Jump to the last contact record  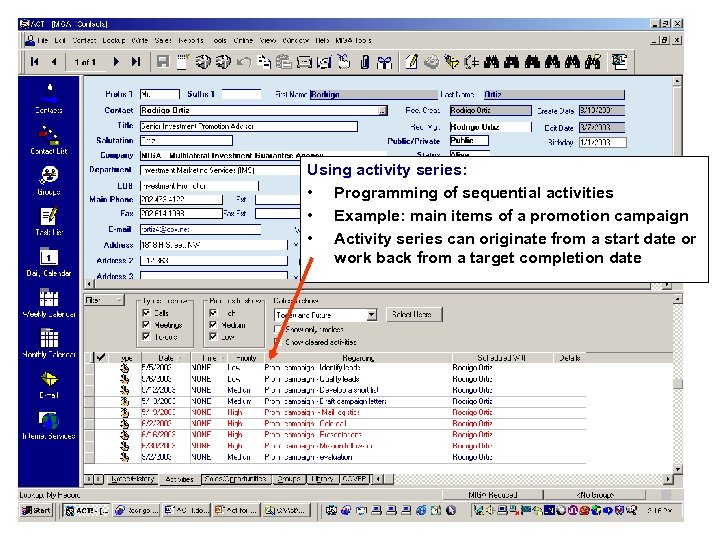point(136,61)
